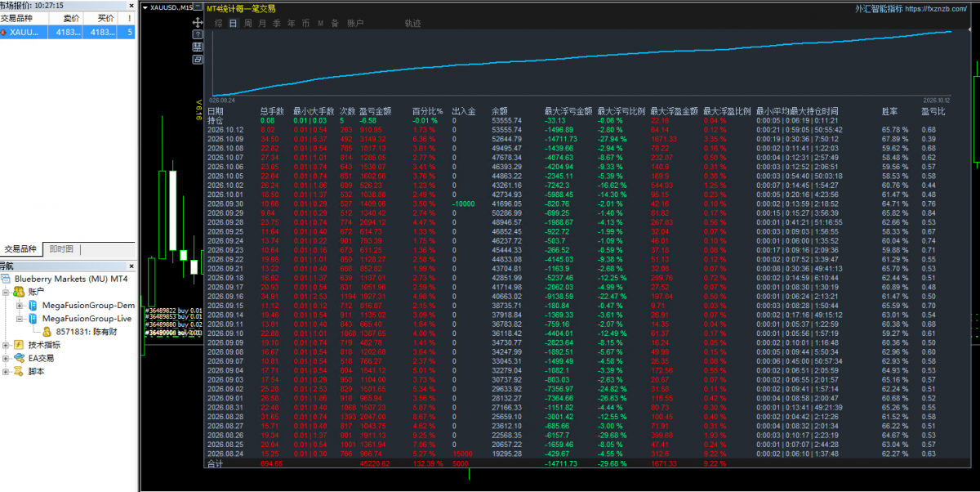Expand the MegaFusionGroup-Demo node
980x492 pixels.
[20, 305]
